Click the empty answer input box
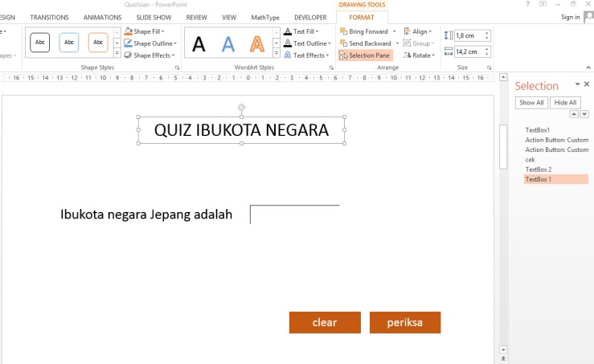594x364 pixels. [295, 215]
